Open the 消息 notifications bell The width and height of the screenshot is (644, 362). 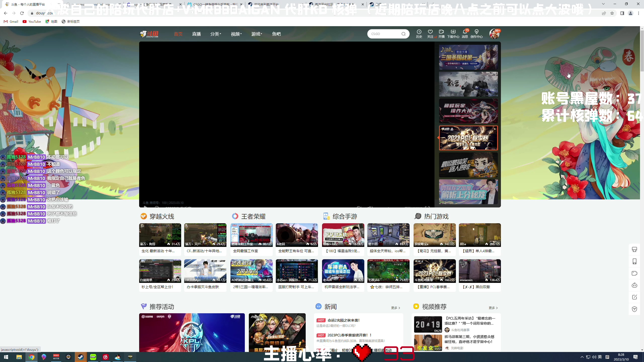(465, 34)
